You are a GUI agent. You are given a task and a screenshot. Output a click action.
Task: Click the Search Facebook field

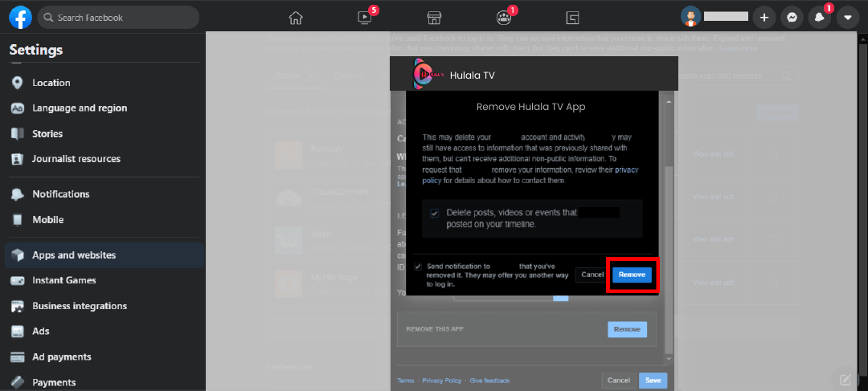pyautogui.click(x=118, y=18)
